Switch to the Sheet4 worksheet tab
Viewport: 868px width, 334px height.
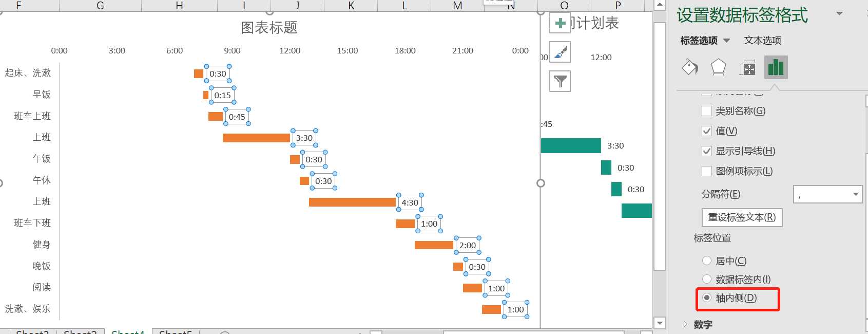click(128, 332)
